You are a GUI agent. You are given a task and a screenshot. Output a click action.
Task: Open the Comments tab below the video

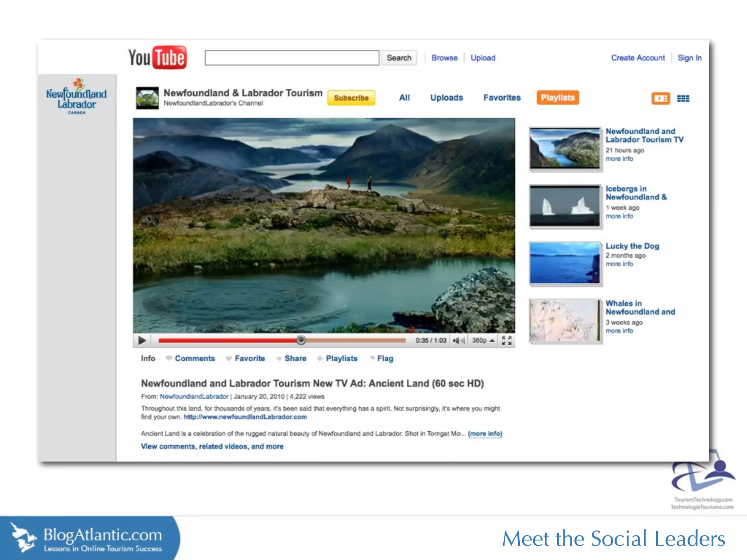click(194, 358)
